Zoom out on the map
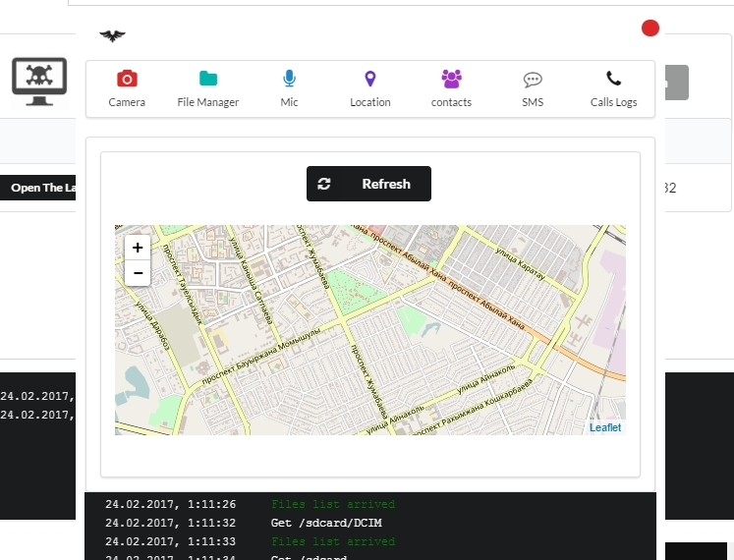Screen dimensions: 734x560 [x=138, y=273]
